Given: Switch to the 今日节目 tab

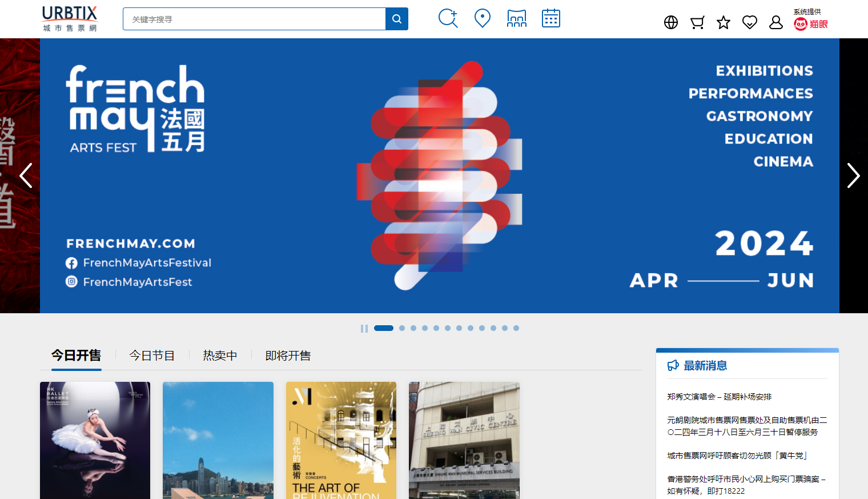Looking at the screenshot, I should pyautogui.click(x=152, y=356).
